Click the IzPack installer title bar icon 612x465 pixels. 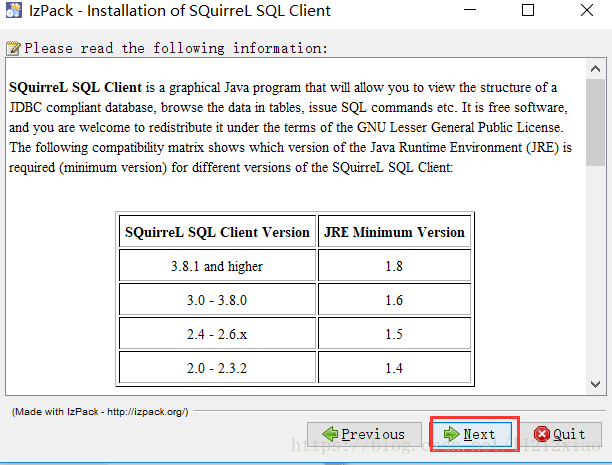click(14, 11)
